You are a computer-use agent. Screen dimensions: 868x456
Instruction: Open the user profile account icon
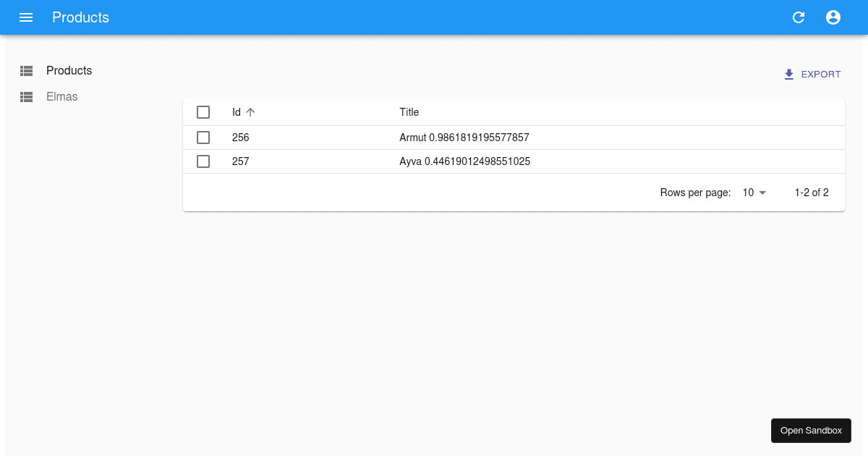coord(833,17)
